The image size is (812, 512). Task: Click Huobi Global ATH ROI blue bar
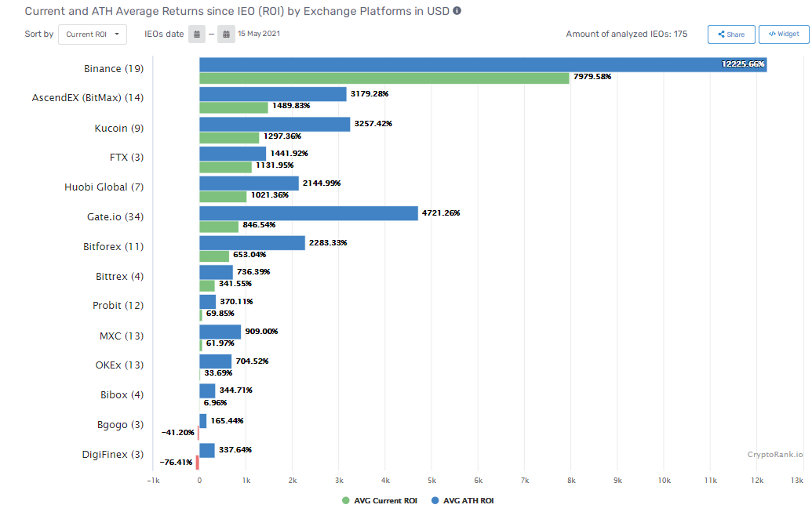pyautogui.click(x=249, y=183)
